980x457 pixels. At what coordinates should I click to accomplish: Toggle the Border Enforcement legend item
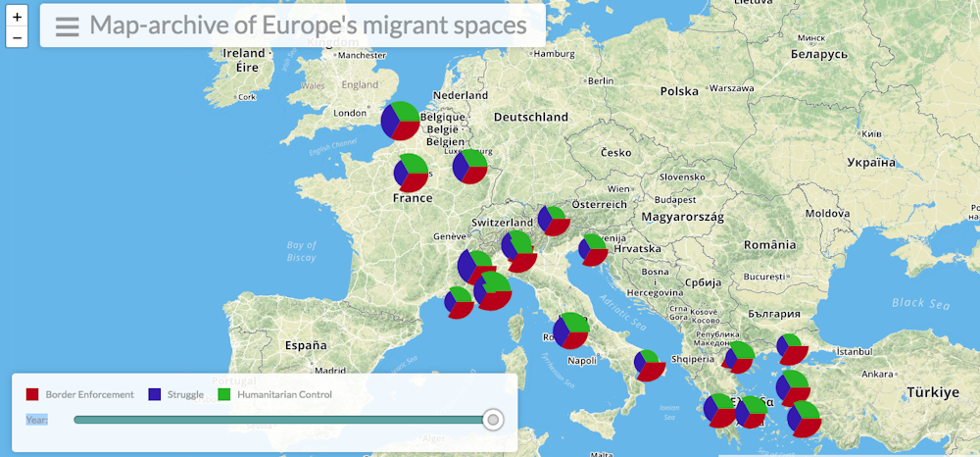89,394
